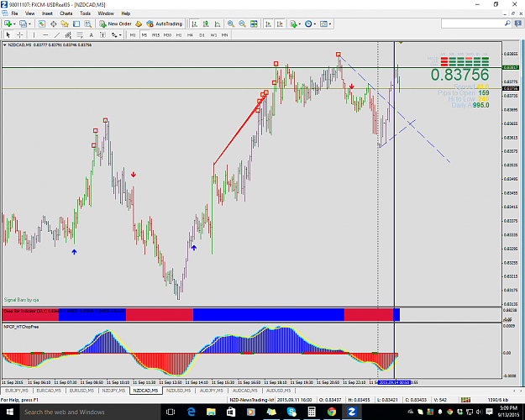Expand the New Chart dropdown arrow

14,24
